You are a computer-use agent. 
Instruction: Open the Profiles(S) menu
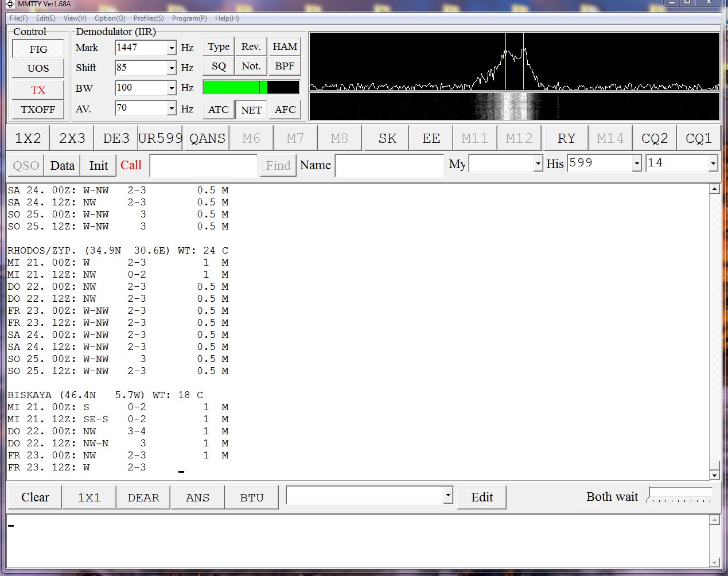149,18
